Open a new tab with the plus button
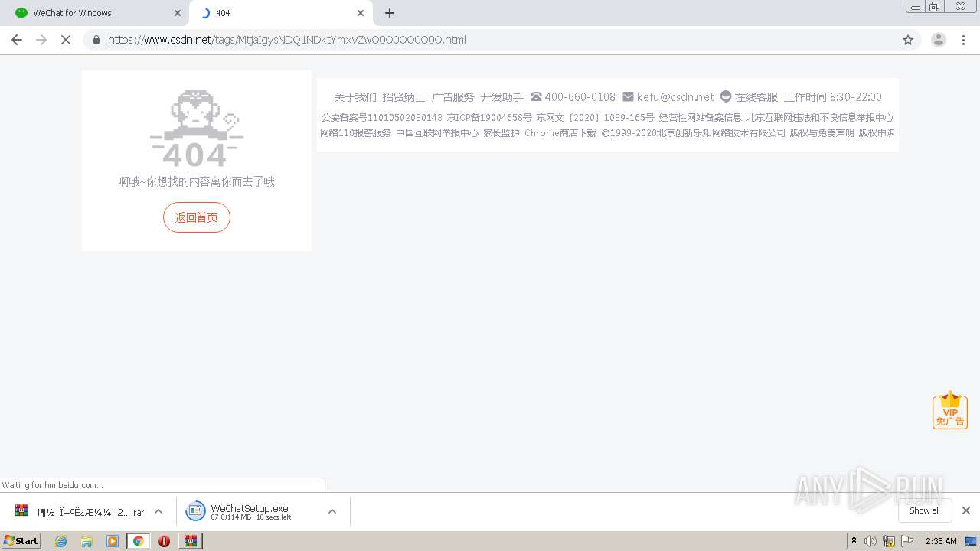The width and height of the screenshot is (980, 551). [390, 13]
